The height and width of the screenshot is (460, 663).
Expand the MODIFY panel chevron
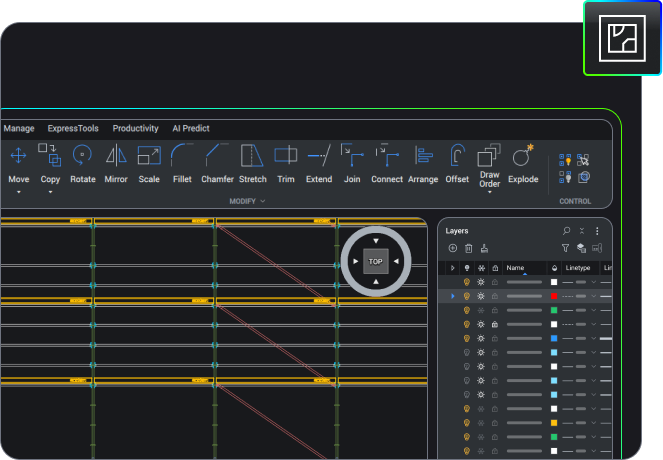(x=263, y=201)
